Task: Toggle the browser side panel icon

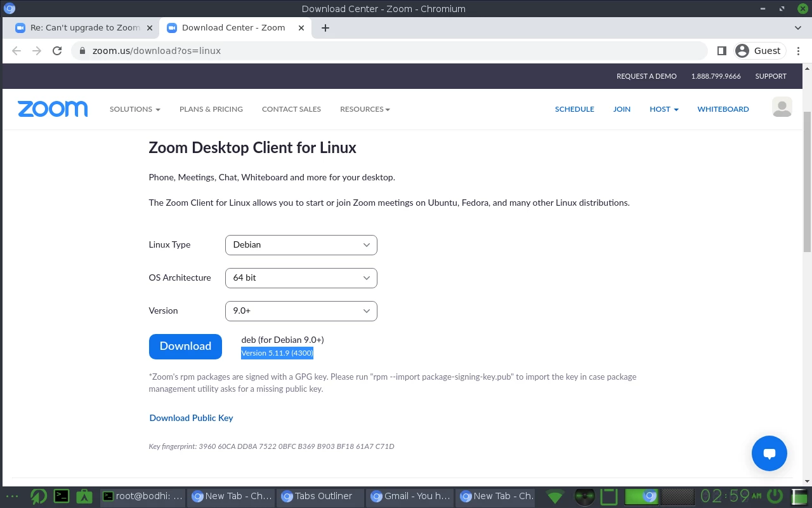Action: click(721, 51)
